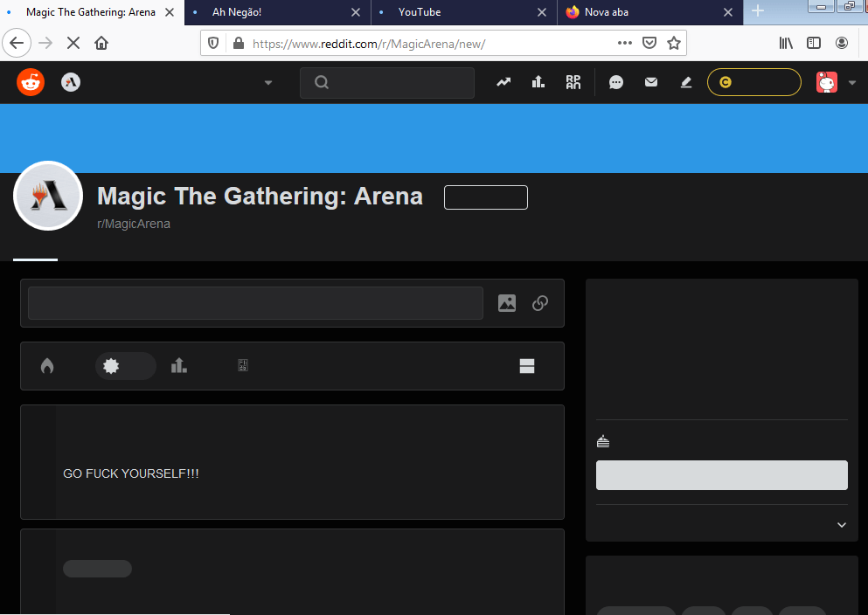Click the large MagicArena subreddit logo
This screenshot has width=868, height=615.
[48, 196]
